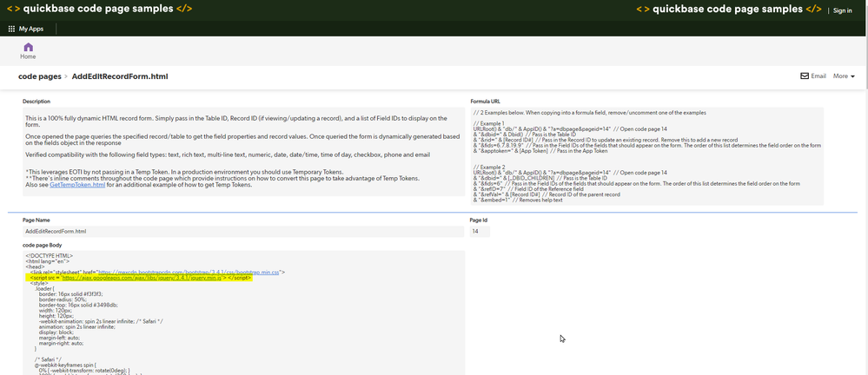
Task: Click the Formula URL label
Action: [486, 102]
